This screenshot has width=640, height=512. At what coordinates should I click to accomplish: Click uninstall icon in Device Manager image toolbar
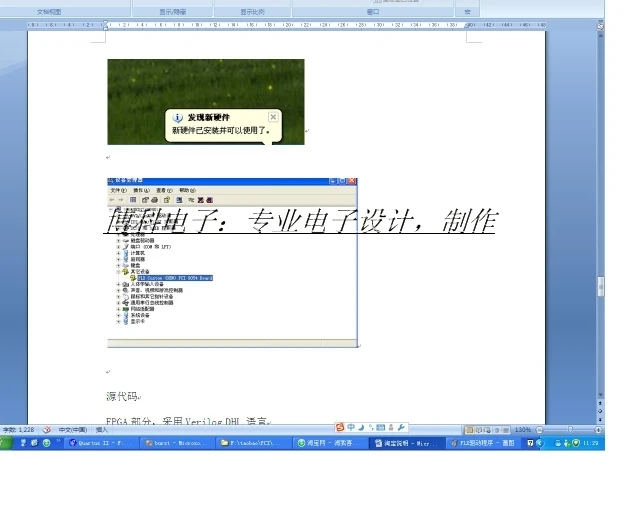point(200,200)
